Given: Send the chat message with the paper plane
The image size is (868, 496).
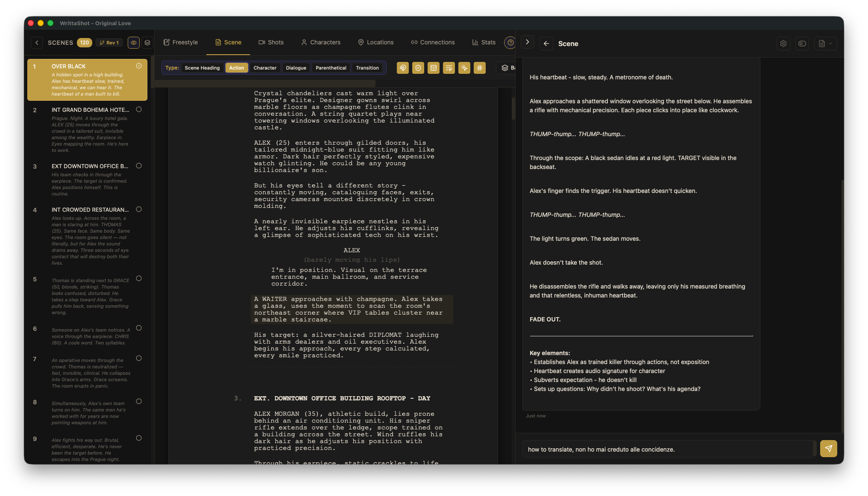Looking at the screenshot, I should 828,449.
